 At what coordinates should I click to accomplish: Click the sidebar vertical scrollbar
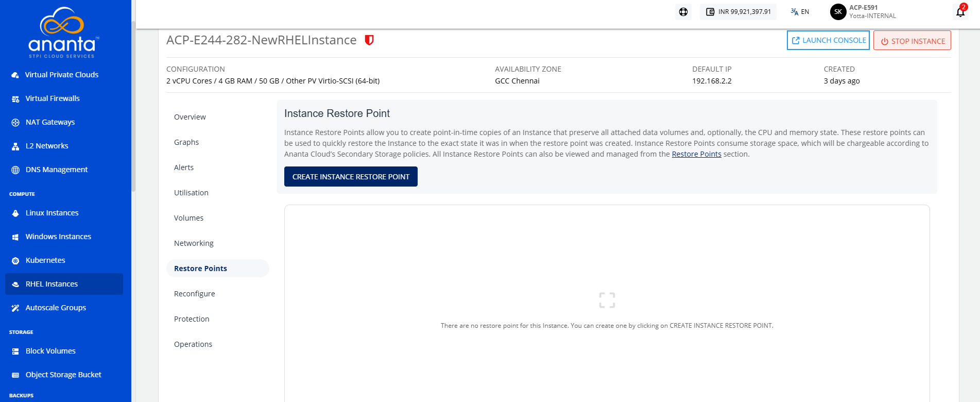point(134,106)
